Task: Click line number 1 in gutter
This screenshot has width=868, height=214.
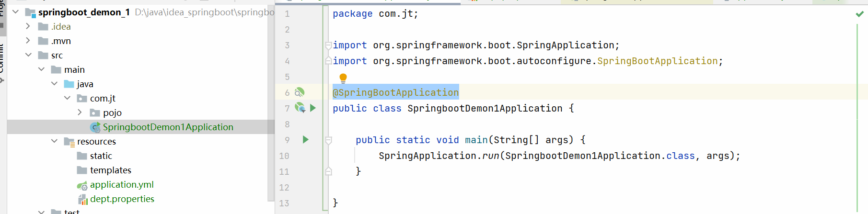Action: tap(287, 14)
